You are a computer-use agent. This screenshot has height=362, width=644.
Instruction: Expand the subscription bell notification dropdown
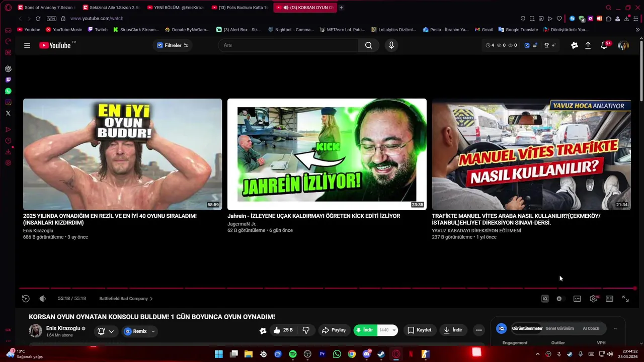tap(106, 331)
